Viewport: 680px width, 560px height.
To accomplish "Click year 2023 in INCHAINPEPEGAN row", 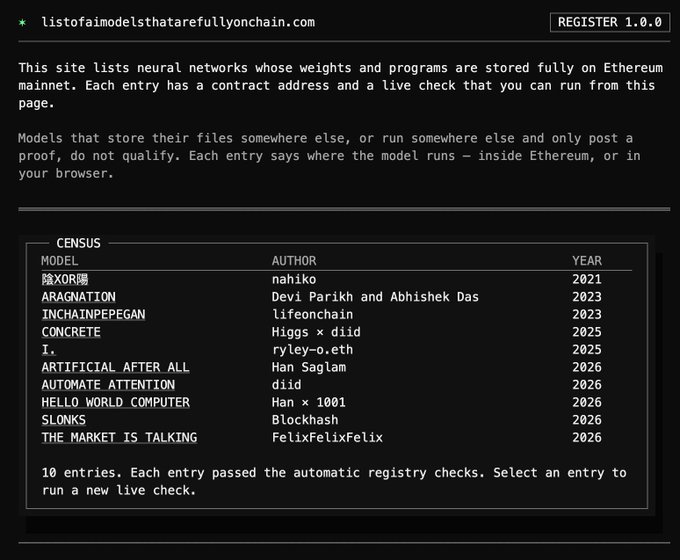I will pos(587,314).
